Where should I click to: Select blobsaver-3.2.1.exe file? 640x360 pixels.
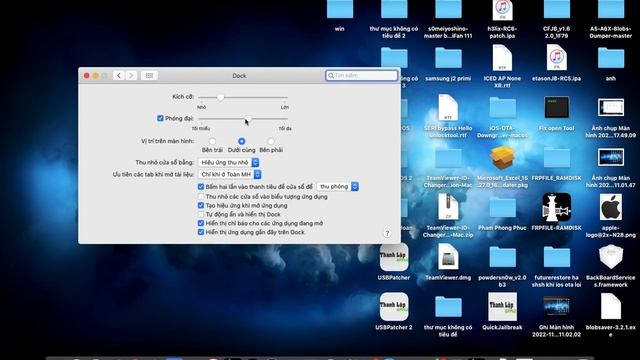point(611,307)
